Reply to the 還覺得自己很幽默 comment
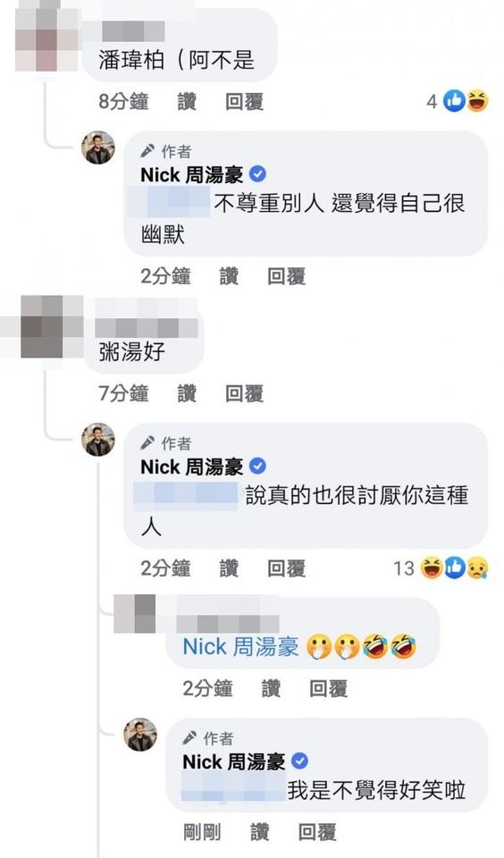This screenshot has height=858, width=504. (x=286, y=276)
